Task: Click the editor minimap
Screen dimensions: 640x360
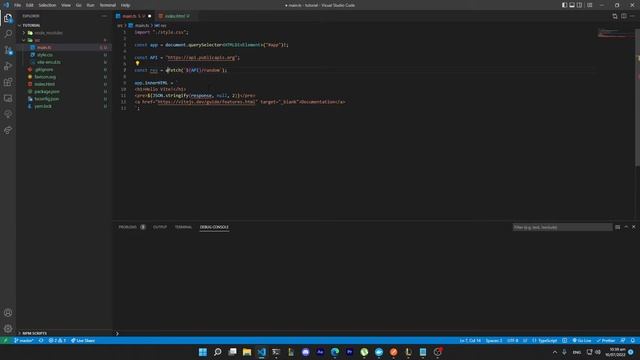Action: tap(616, 33)
